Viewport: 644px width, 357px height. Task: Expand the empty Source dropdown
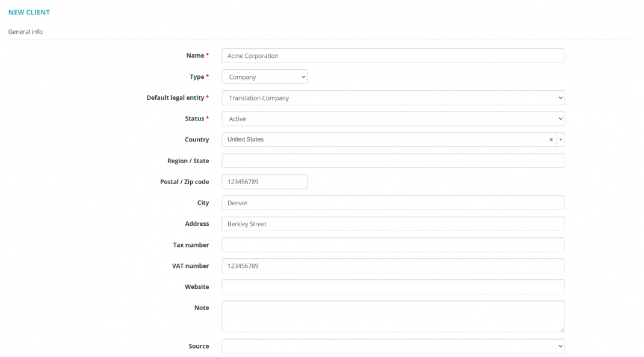point(392,346)
